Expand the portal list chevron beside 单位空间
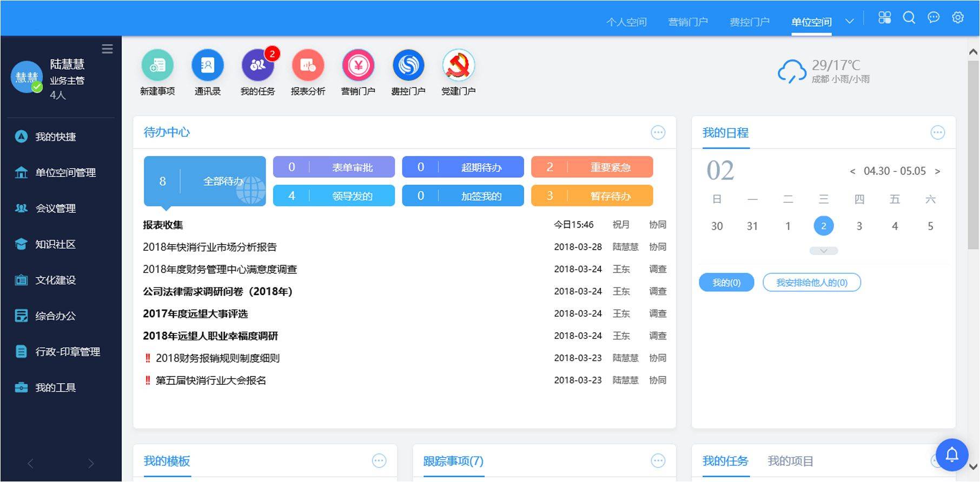Screen dimensions: 980x482 (850, 22)
